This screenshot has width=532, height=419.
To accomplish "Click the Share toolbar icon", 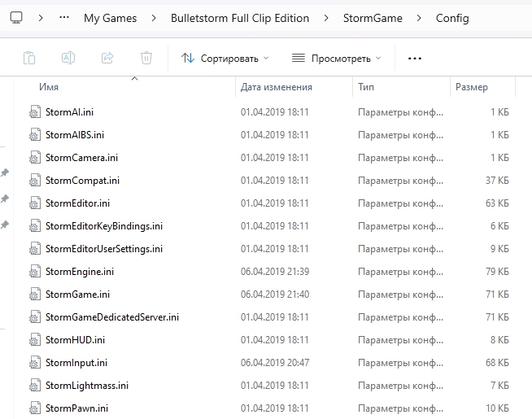I will (x=107, y=58).
